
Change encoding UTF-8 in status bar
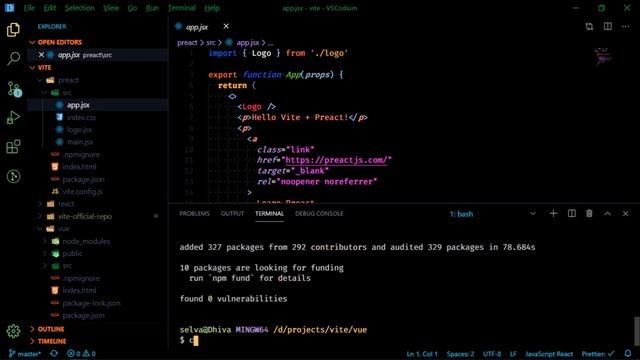492,353
